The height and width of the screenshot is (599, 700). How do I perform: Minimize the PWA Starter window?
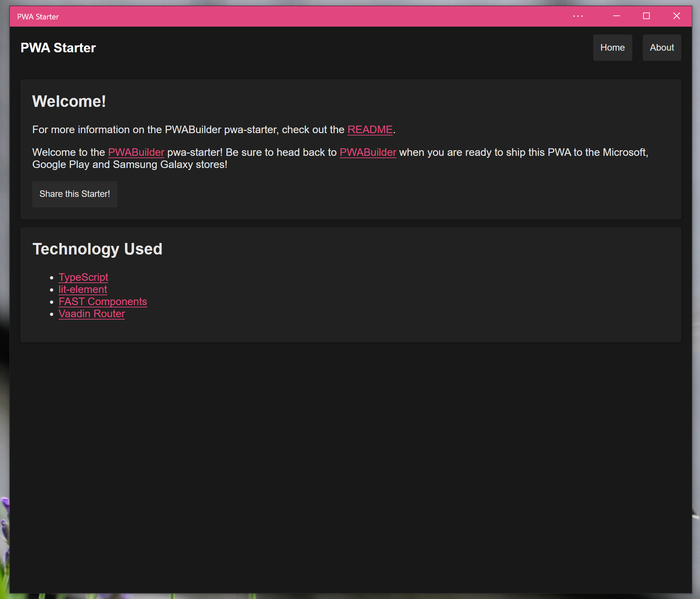click(x=616, y=16)
